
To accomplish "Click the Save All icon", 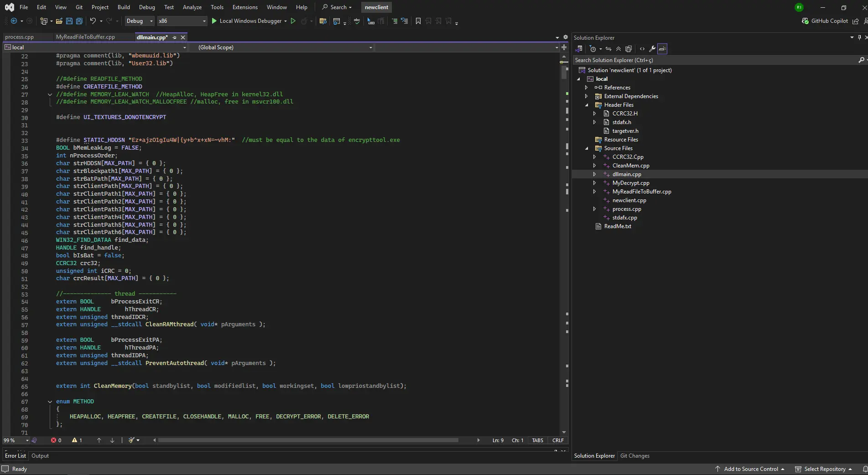I will 79,21.
